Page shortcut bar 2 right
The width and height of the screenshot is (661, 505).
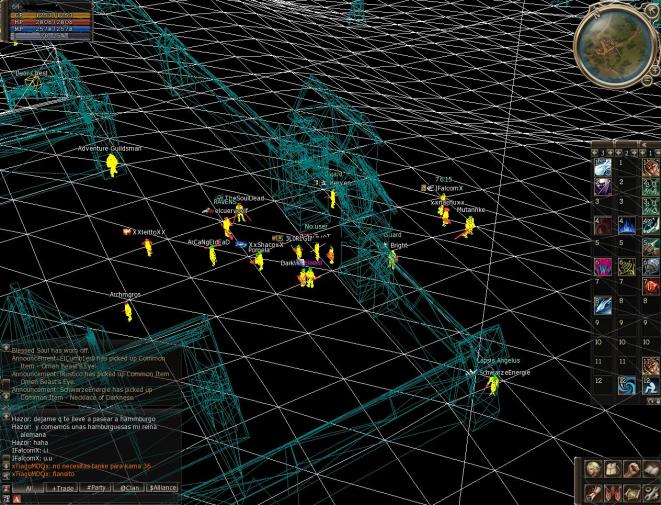click(x=633, y=152)
